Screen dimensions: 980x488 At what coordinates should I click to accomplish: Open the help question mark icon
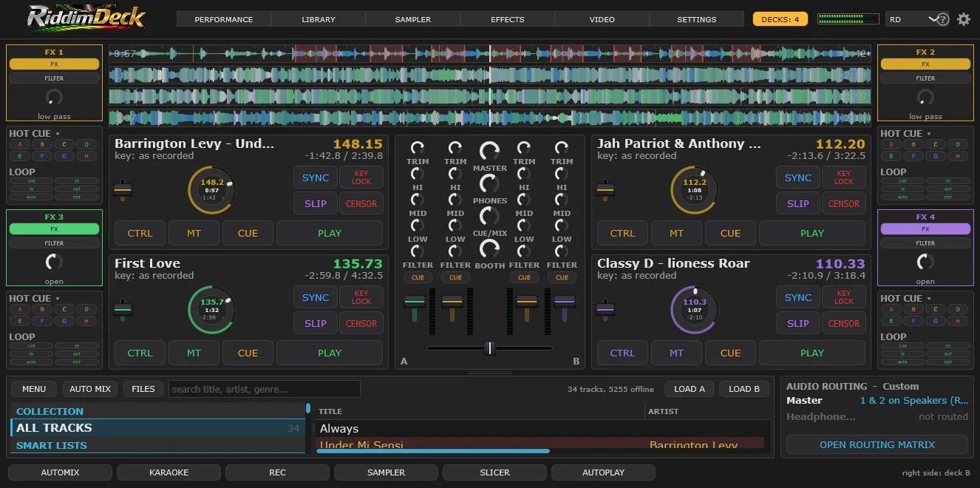tap(943, 20)
